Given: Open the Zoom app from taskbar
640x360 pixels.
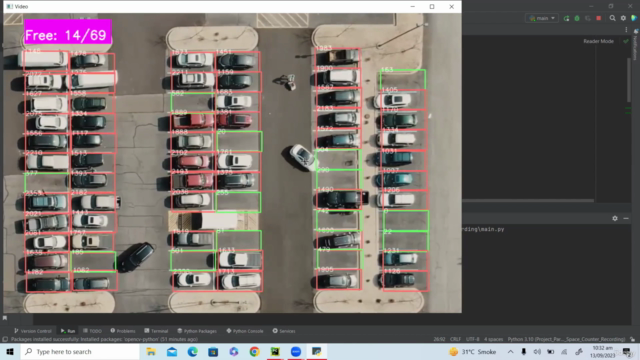Looking at the screenshot, I should pos(296,351).
